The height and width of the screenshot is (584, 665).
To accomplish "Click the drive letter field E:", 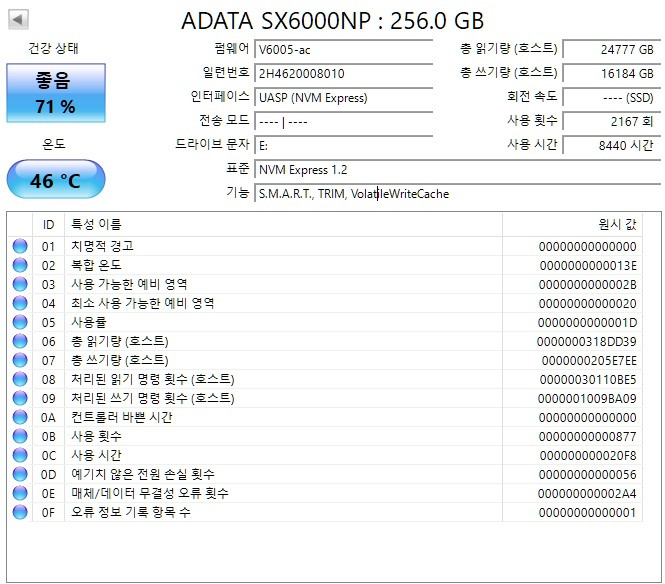I will [x=344, y=145].
